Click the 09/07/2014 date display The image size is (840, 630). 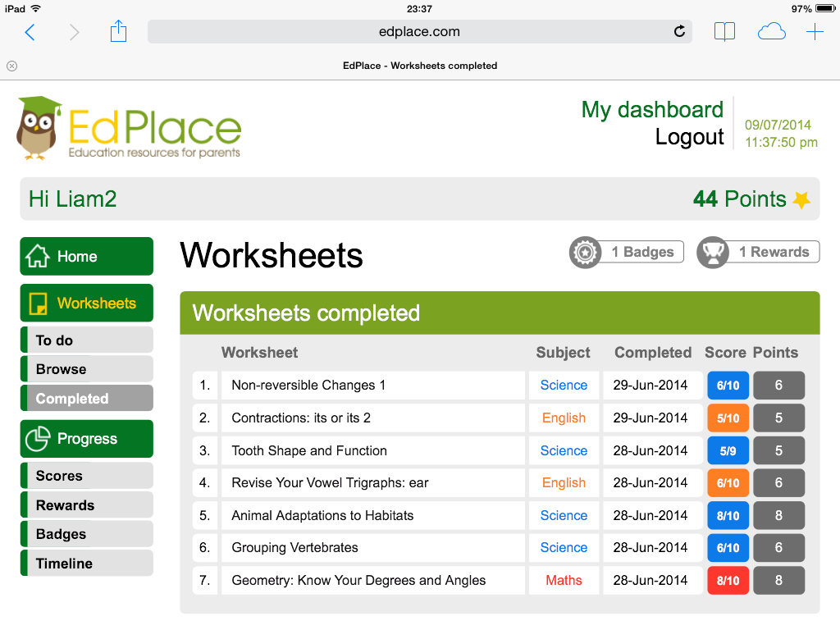[778, 126]
